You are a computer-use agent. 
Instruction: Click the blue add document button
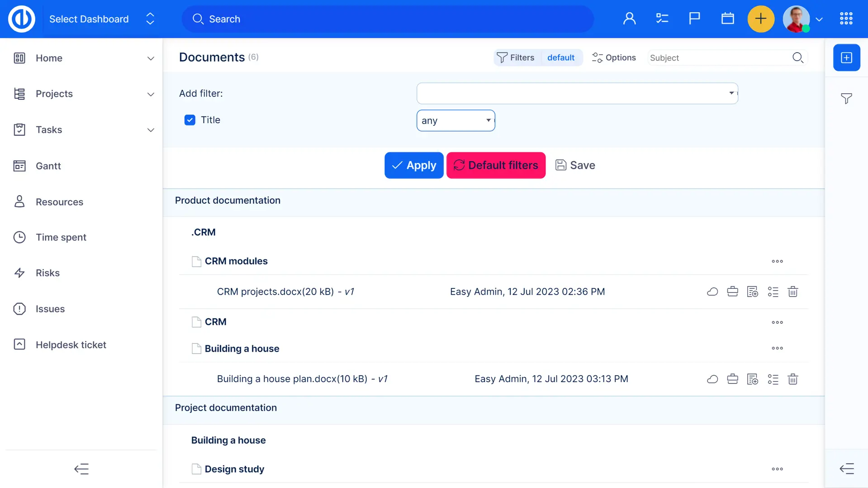click(x=846, y=58)
